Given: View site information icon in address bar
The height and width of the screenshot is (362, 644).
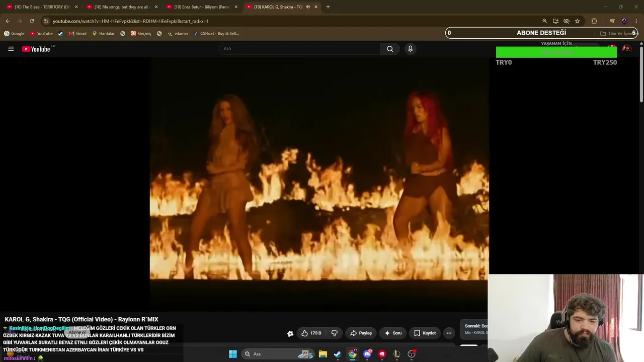Looking at the screenshot, I should 46,21.
